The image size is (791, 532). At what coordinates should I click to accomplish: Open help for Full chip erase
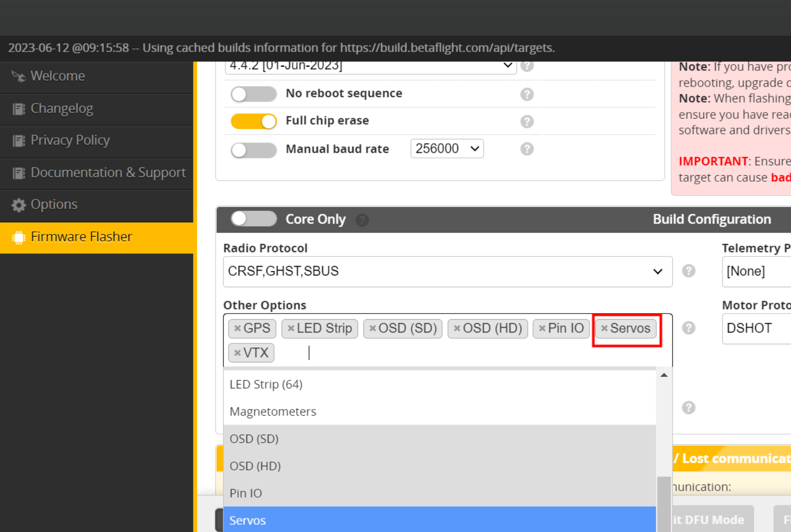(x=527, y=122)
